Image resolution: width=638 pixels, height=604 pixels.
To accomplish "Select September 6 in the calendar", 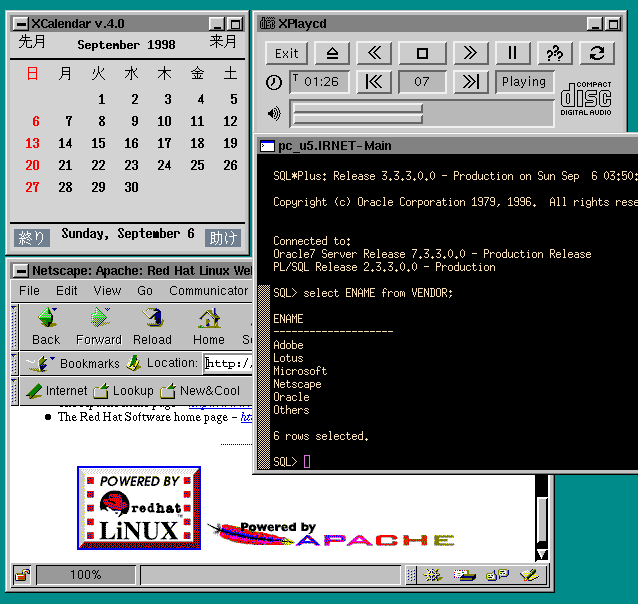I will [36, 121].
